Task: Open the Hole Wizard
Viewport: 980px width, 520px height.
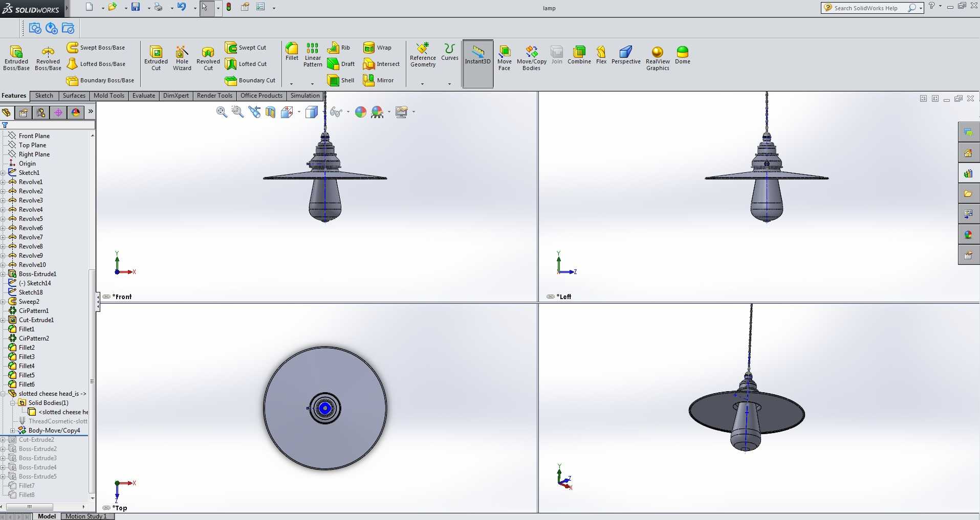Action: point(182,57)
